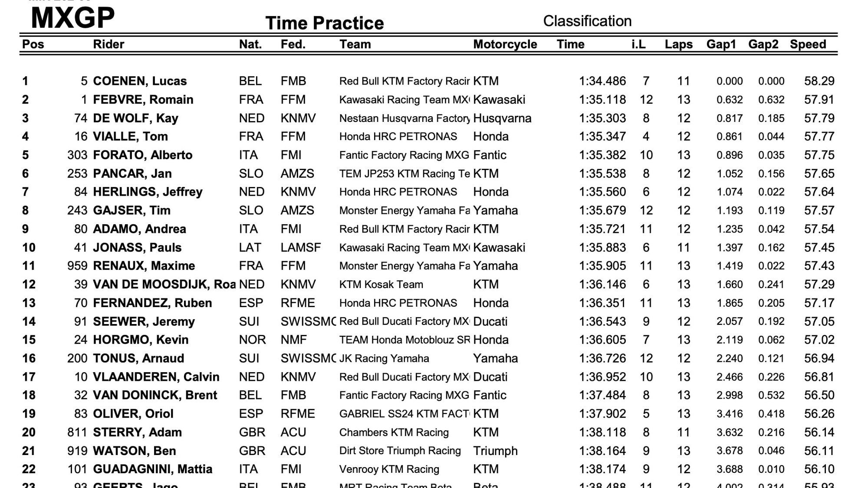Click the Rider column header
868x488 pixels.
[x=108, y=44]
